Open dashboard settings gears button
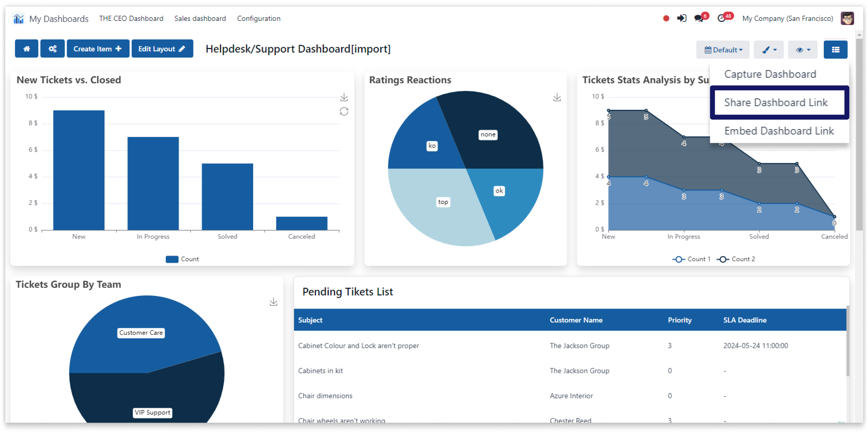 coord(52,49)
